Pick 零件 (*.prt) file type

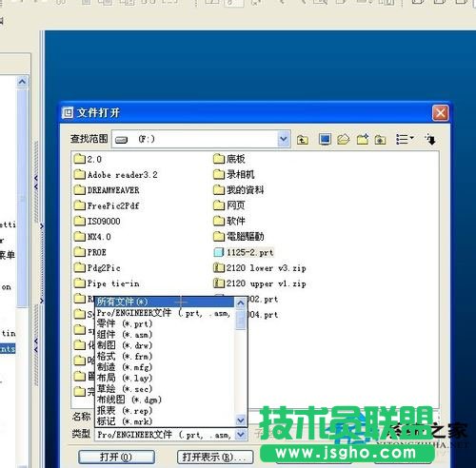pyautogui.click(x=165, y=323)
